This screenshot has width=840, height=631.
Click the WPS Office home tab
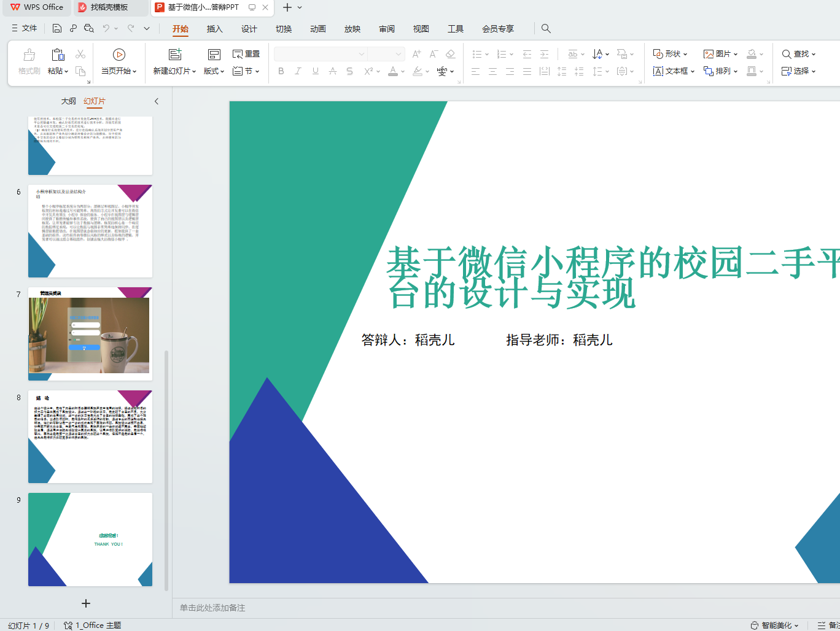37,7
